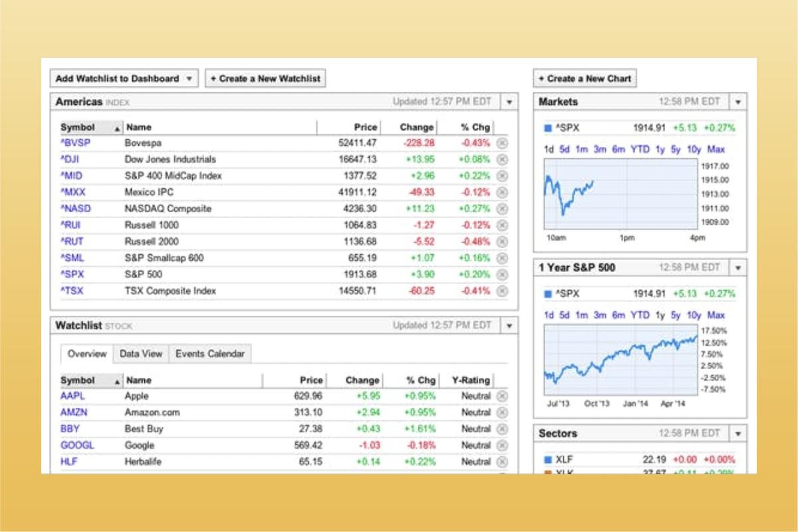The width and height of the screenshot is (798, 532).
Task: Open the GOOGL symbol link
Action: tap(77, 445)
